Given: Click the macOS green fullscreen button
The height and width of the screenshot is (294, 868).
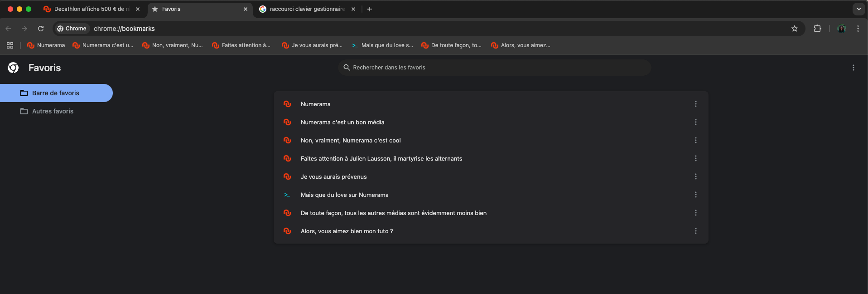Looking at the screenshot, I should (x=29, y=9).
